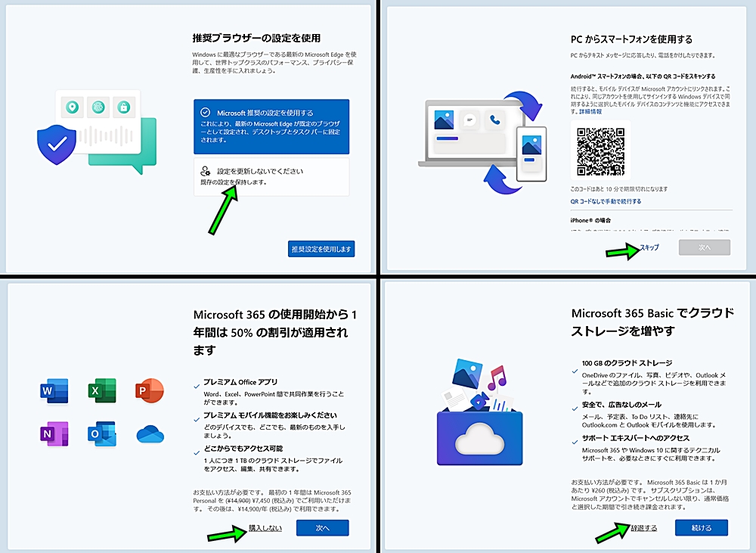Viewport: 756px width, 553px height.
Task: Choose the 設定を更新しないでください option
Action: tap(271, 176)
